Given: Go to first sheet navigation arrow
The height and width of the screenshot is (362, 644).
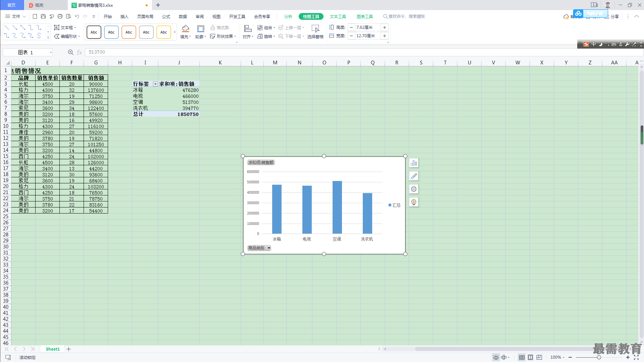Looking at the screenshot, I should pos(7,349).
